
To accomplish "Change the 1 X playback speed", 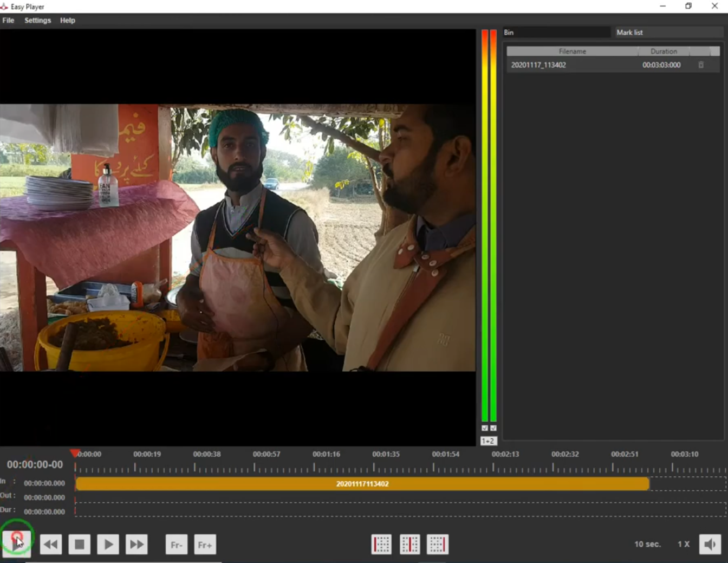I will pyautogui.click(x=684, y=544).
